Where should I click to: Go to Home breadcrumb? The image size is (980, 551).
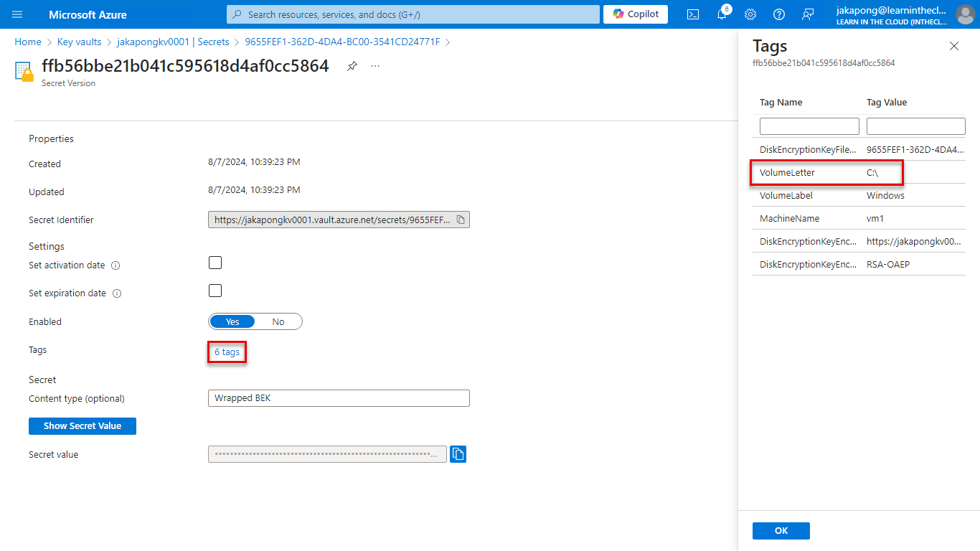28,42
